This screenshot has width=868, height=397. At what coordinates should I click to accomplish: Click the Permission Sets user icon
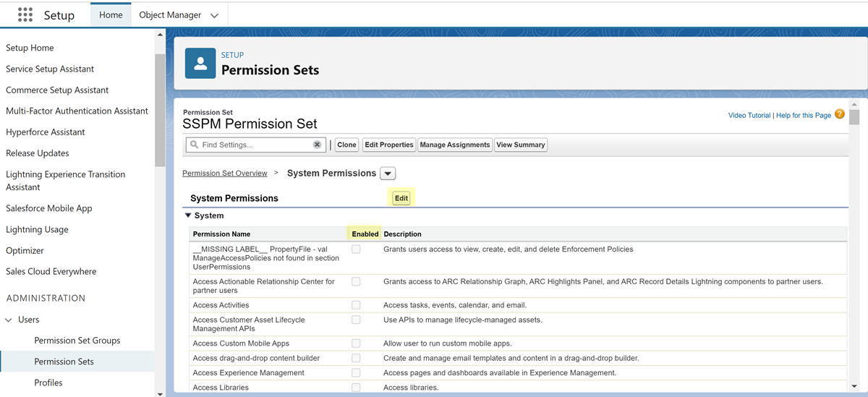click(200, 64)
